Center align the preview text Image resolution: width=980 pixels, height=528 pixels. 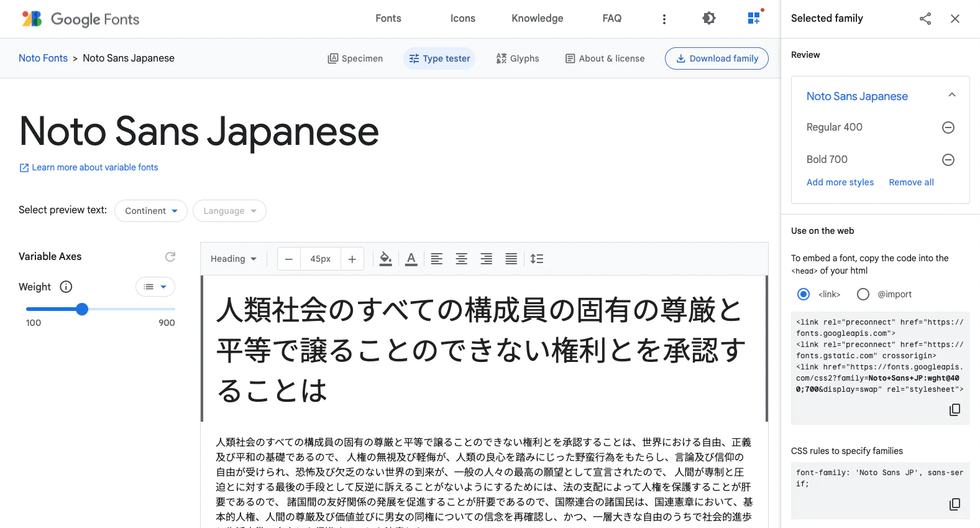point(461,259)
